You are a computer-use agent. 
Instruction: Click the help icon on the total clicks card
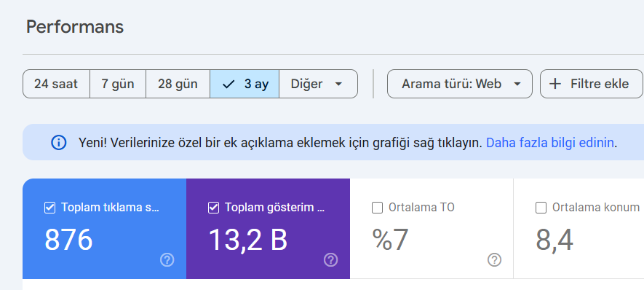(167, 260)
